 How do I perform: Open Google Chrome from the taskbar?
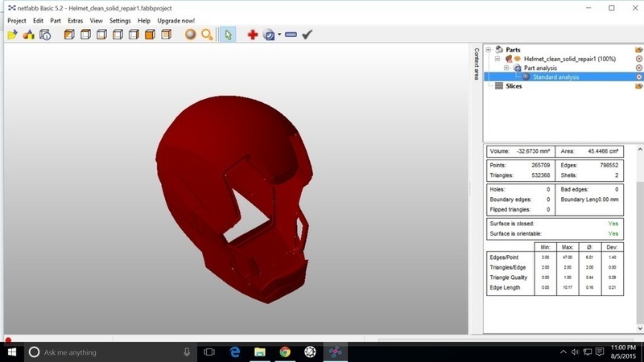pos(285,352)
